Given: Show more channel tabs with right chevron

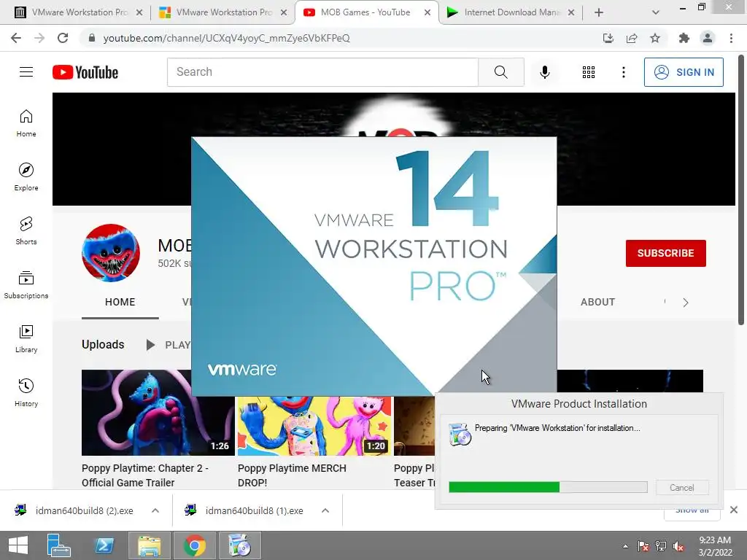Looking at the screenshot, I should 686,303.
